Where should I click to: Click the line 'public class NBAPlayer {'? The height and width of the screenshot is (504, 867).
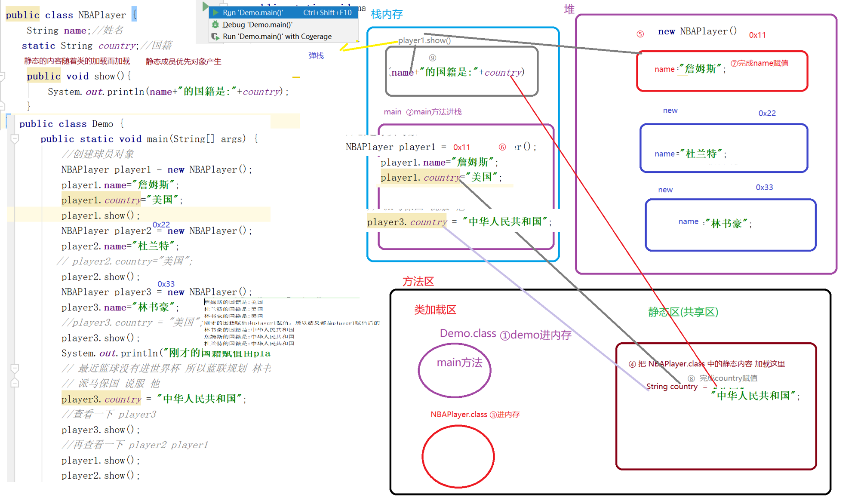(x=71, y=15)
